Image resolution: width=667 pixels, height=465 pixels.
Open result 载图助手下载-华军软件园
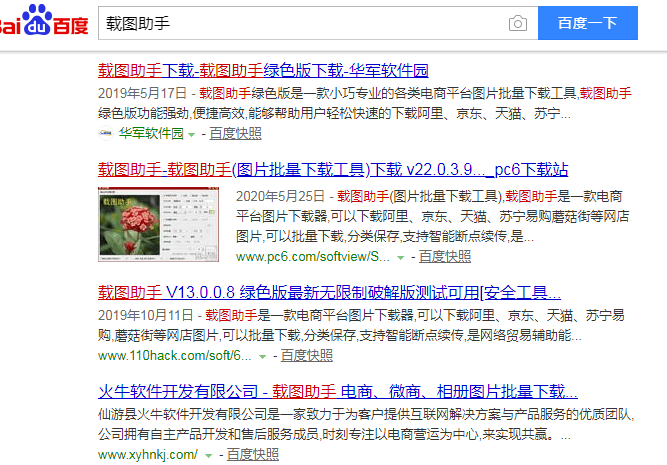[263, 71]
